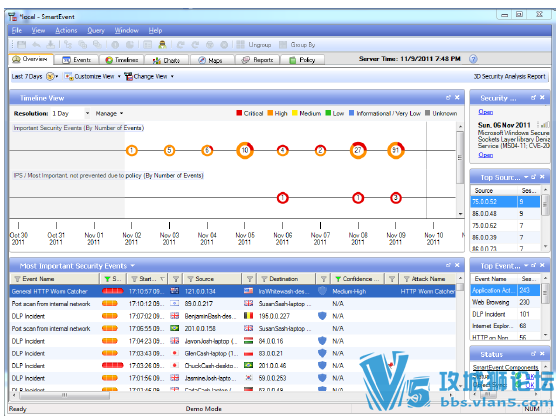The height and width of the screenshot is (416, 559).
Task: Open the View menu
Action: (38, 31)
